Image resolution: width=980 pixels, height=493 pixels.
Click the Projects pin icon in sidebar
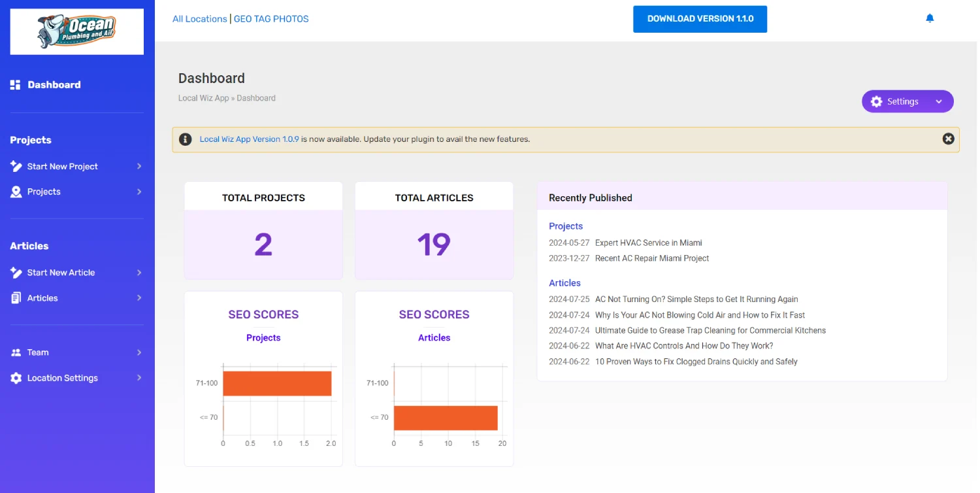tap(16, 192)
